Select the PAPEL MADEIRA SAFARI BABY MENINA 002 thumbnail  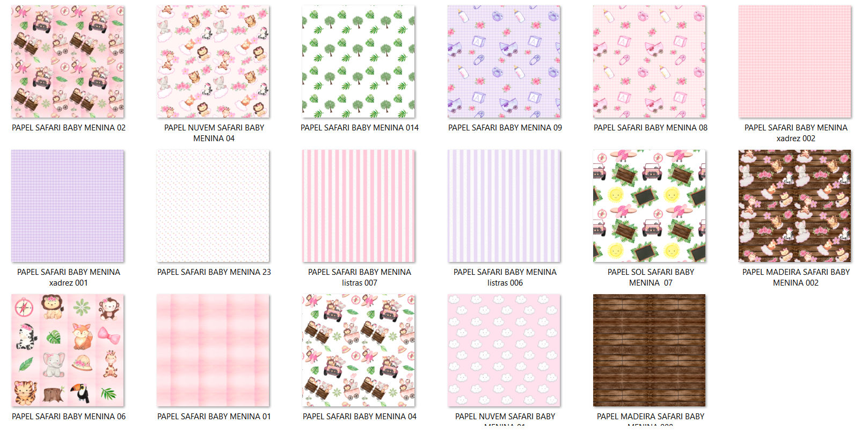795,206
